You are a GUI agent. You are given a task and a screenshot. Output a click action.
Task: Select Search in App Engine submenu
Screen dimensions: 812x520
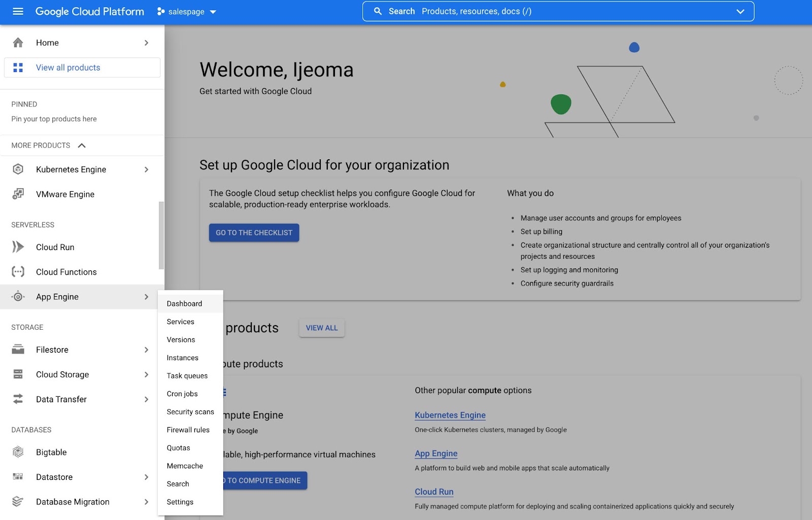(x=190, y=483)
